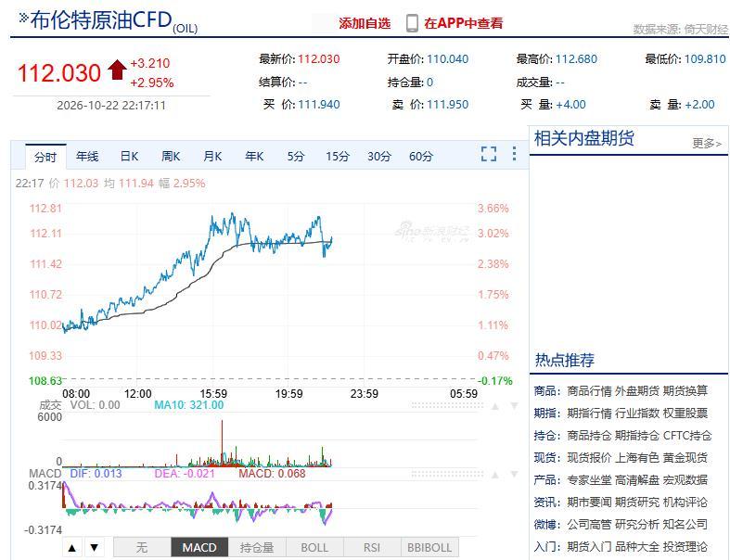
Task: Click the up triangle indicator button
Action: pos(72,547)
